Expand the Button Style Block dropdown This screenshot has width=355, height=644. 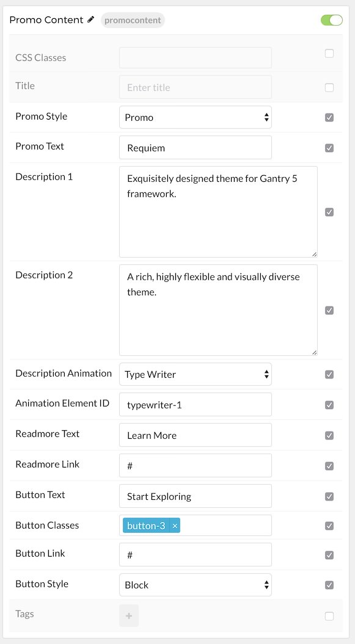[x=195, y=585]
